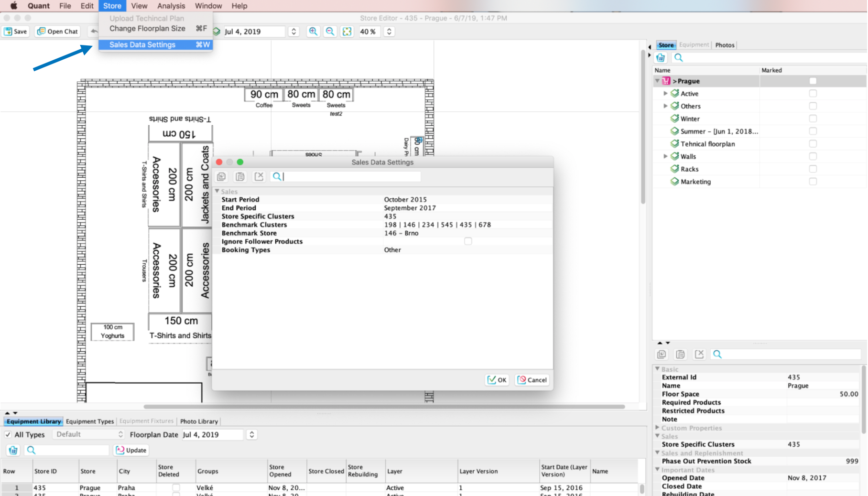Click the Update button
868x496 pixels.
pyautogui.click(x=131, y=450)
